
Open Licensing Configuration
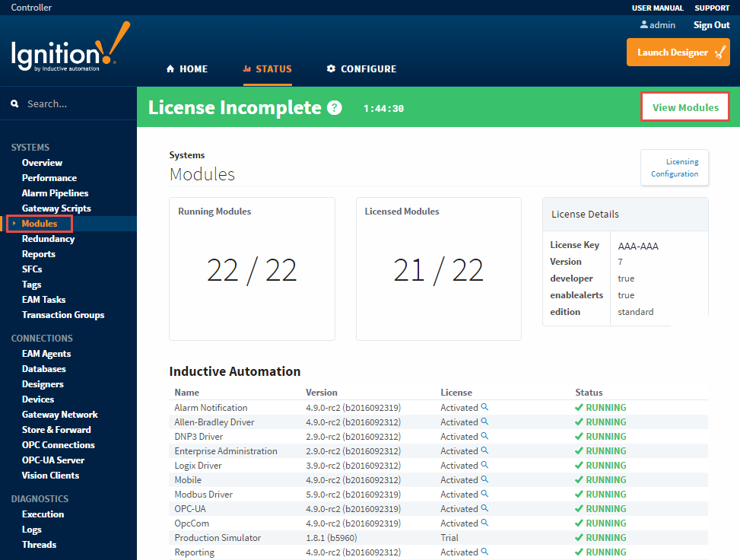click(674, 167)
